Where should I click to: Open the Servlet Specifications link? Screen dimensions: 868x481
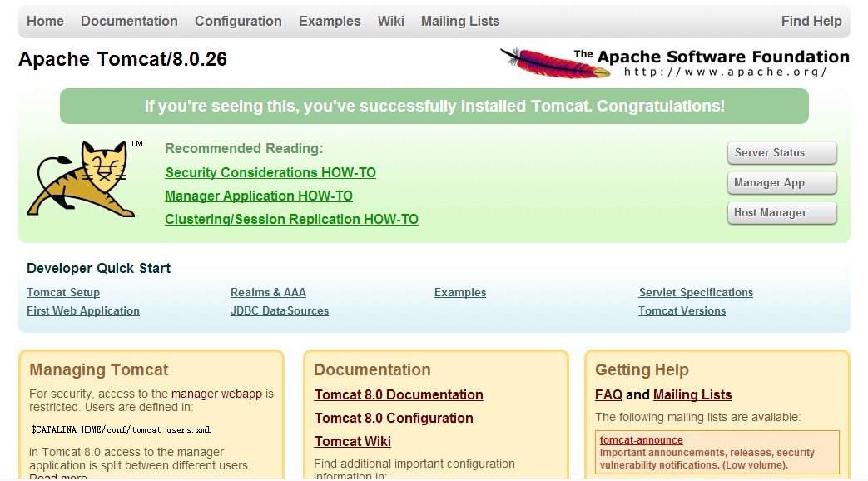[696, 292]
